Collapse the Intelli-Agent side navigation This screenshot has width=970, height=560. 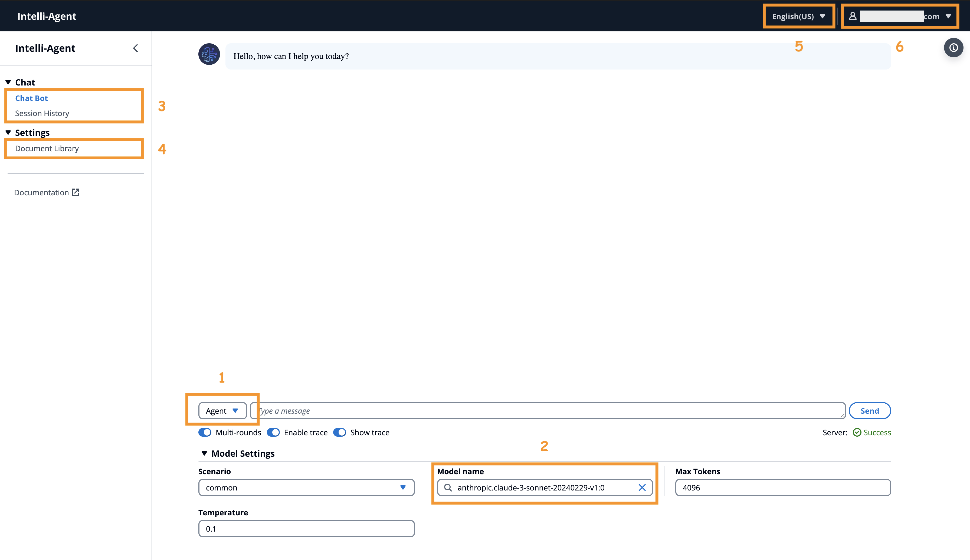135,48
